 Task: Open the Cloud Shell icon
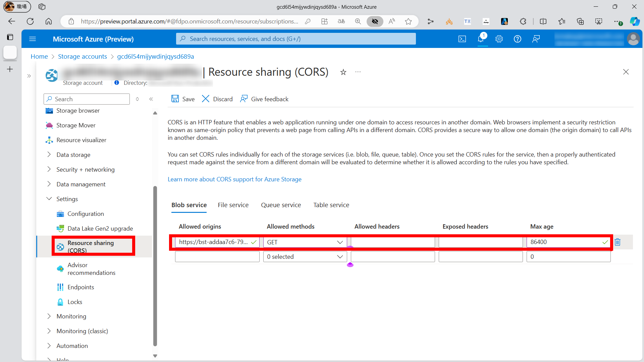462,39
